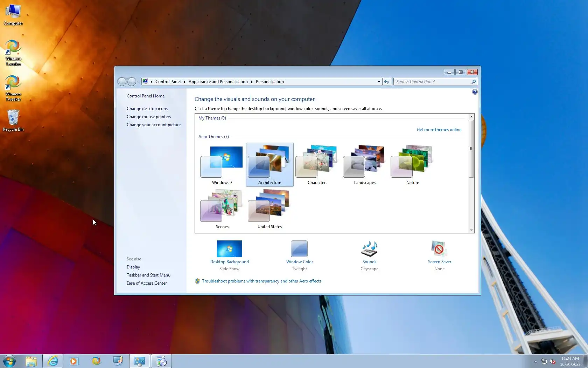Image resolution: width=588 pixels, height=368 pixels.
Task: Apply the Windows 7 theme
Action: tap(222, 165)
